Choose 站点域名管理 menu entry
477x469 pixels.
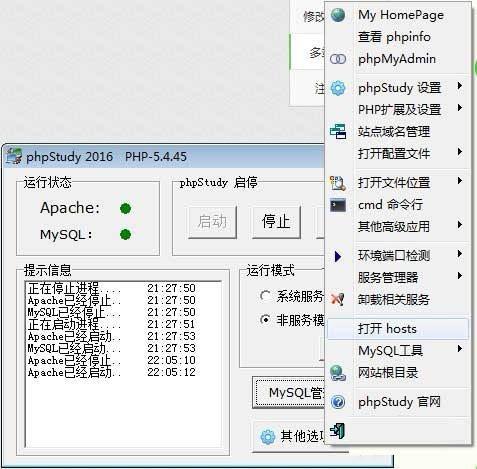tap(398, 132)
